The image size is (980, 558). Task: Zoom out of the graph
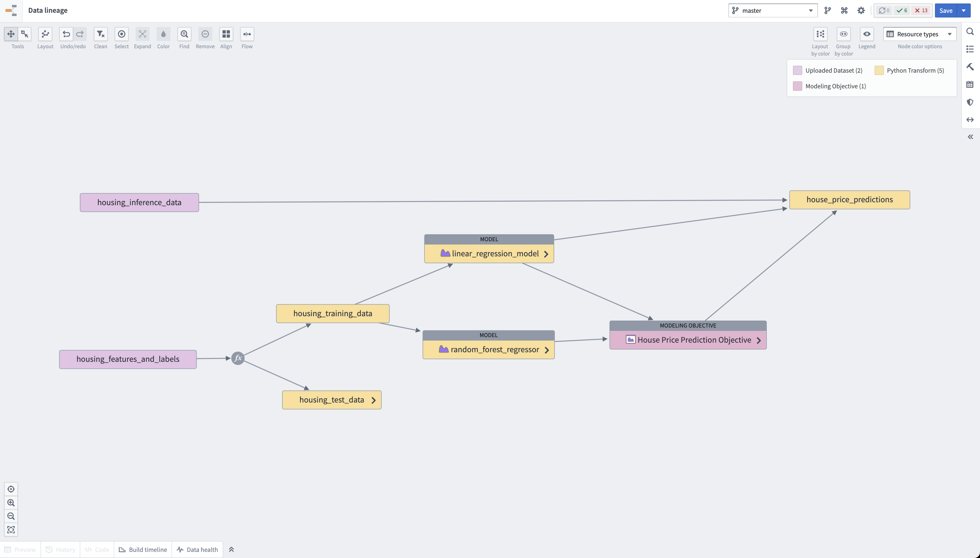pos(11,516)
